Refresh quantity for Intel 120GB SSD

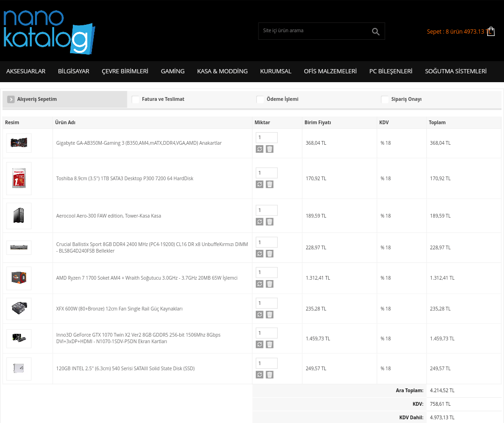260,375
